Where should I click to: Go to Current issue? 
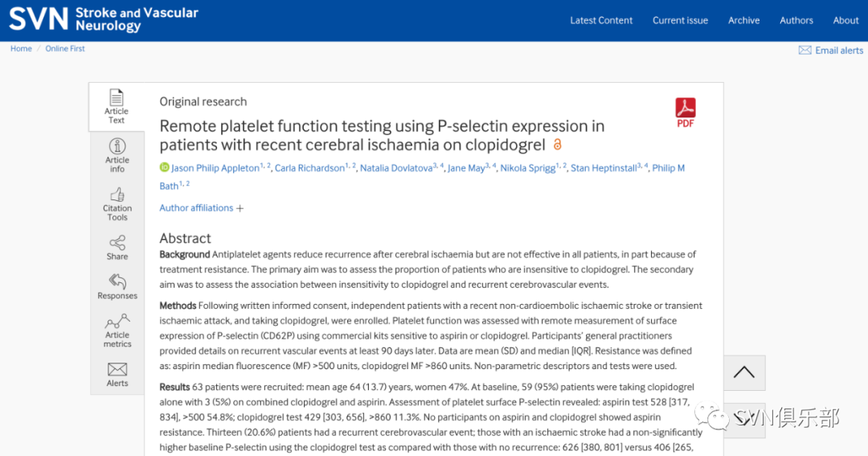click(680, 20)
